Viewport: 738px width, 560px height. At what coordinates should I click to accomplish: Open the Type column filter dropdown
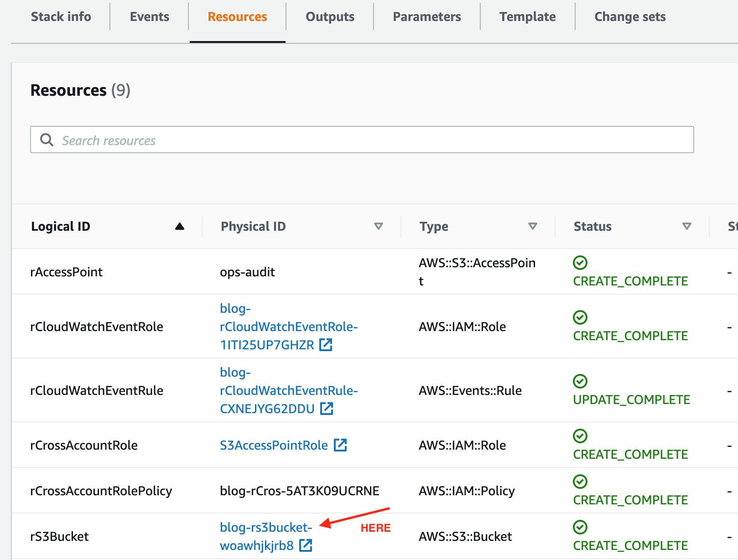(x=532, y=226)
